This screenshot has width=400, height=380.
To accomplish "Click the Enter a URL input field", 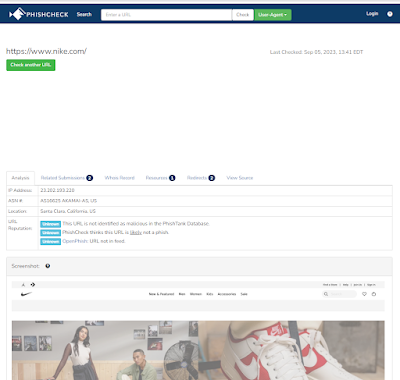I will tap(166, 15).
